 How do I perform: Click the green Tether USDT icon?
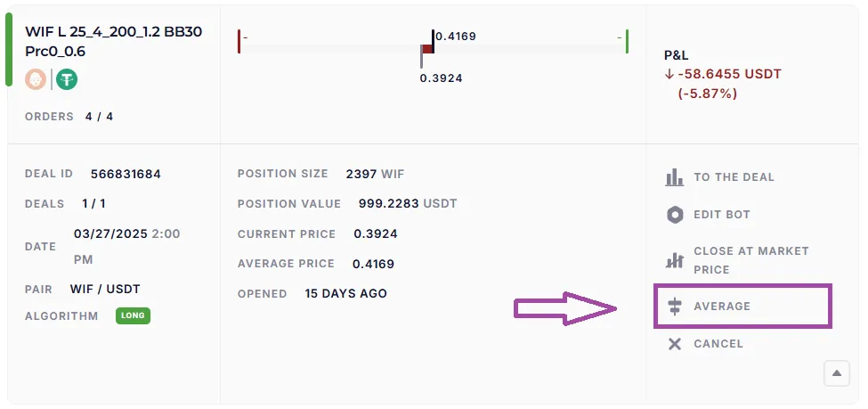coord(67,79)
